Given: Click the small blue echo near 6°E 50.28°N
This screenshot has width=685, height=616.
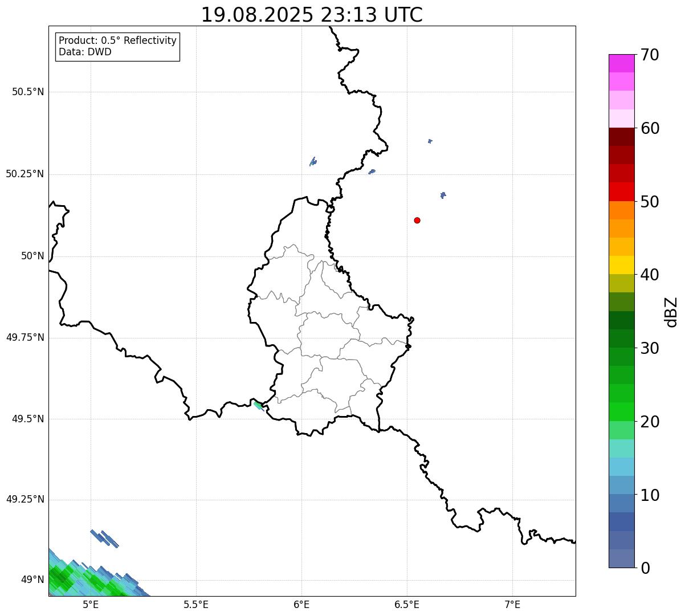Looking at the screenshot, I should click(313, 162).
